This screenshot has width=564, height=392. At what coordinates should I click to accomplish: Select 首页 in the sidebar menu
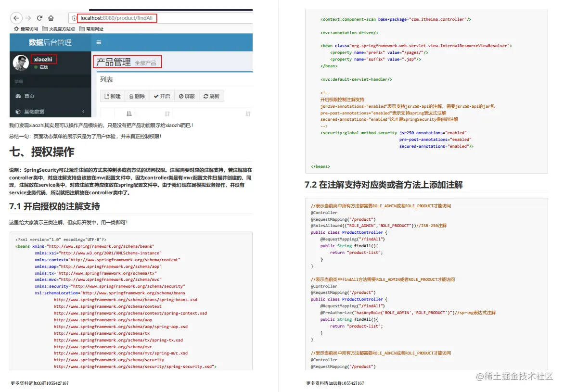coord(29,96)
